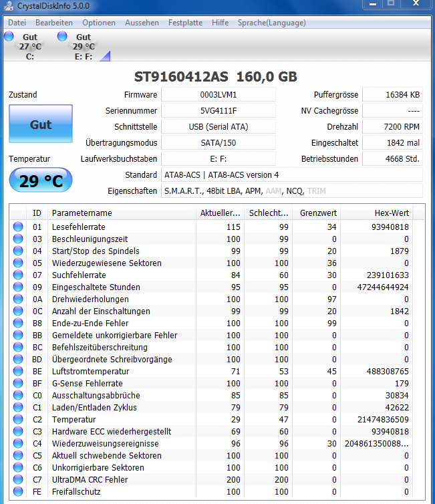Open the Datei menu
Viewport: 435px width, 504px height.
[17, 23]
